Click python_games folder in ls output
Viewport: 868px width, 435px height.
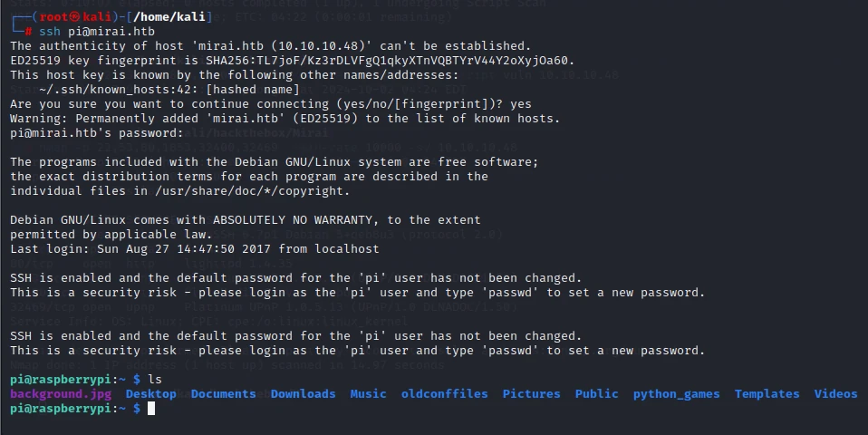point(677,394)
